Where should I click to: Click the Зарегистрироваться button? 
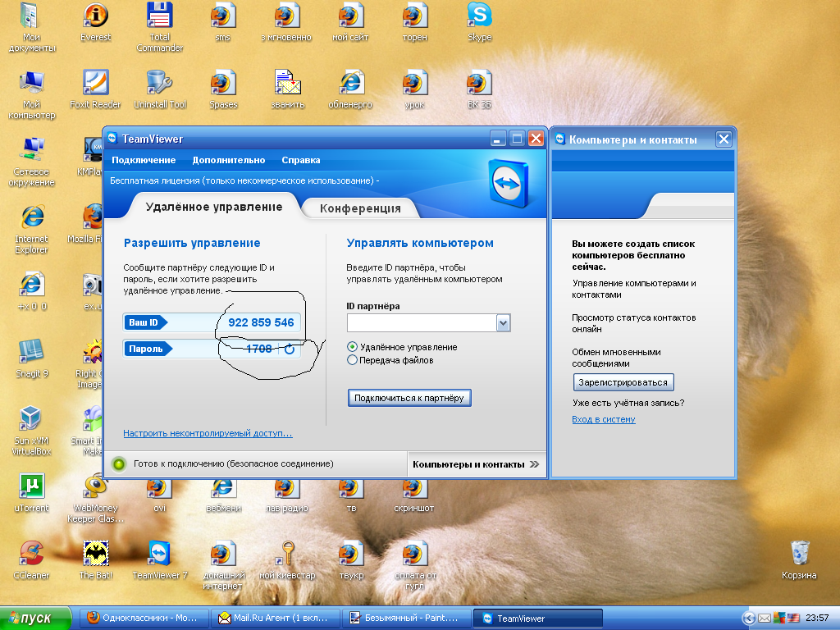tap(623, 382)
